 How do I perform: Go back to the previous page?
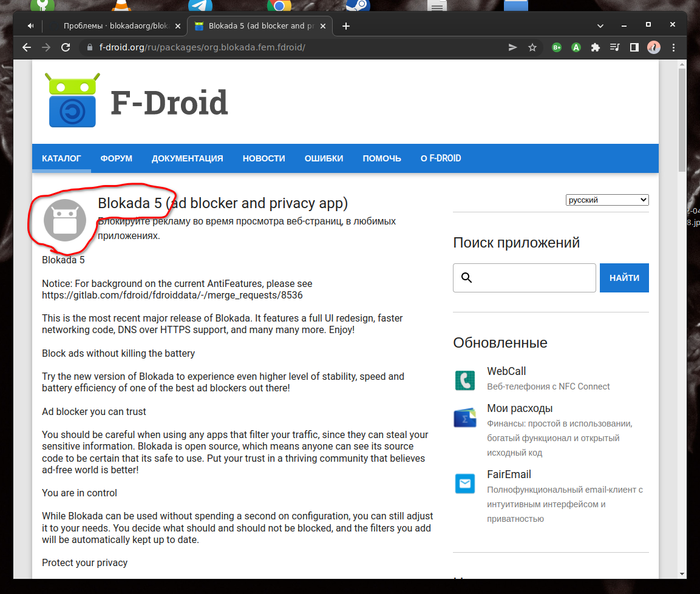(x=27, y=47)
